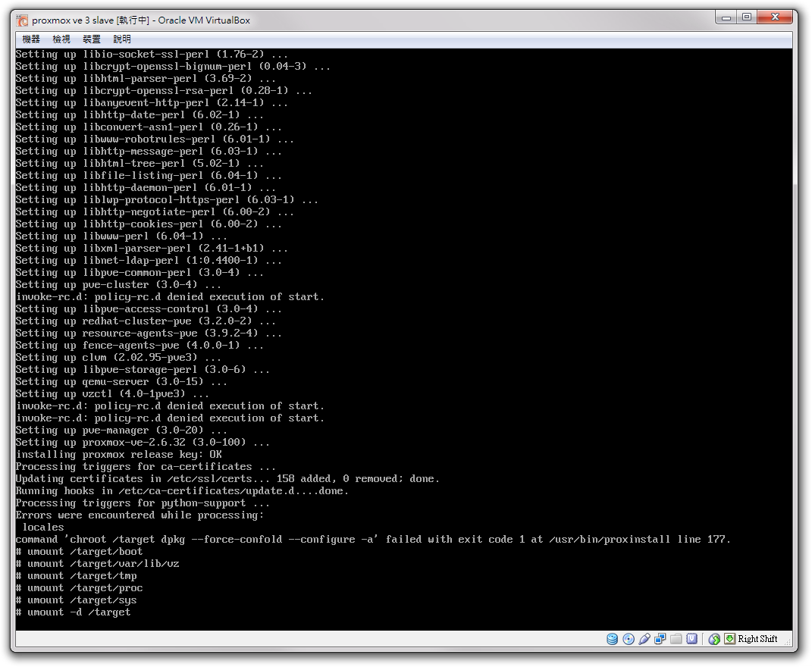Open the 機器 (Machine) menu
The image size is (812, 667).
point(31,39)
